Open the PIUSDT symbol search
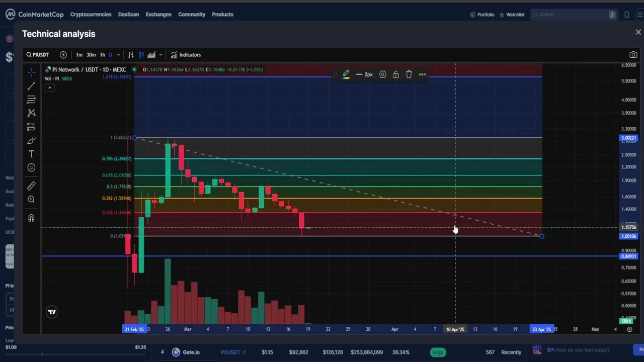This screenshot has width=644, height=362. (38, 55)
